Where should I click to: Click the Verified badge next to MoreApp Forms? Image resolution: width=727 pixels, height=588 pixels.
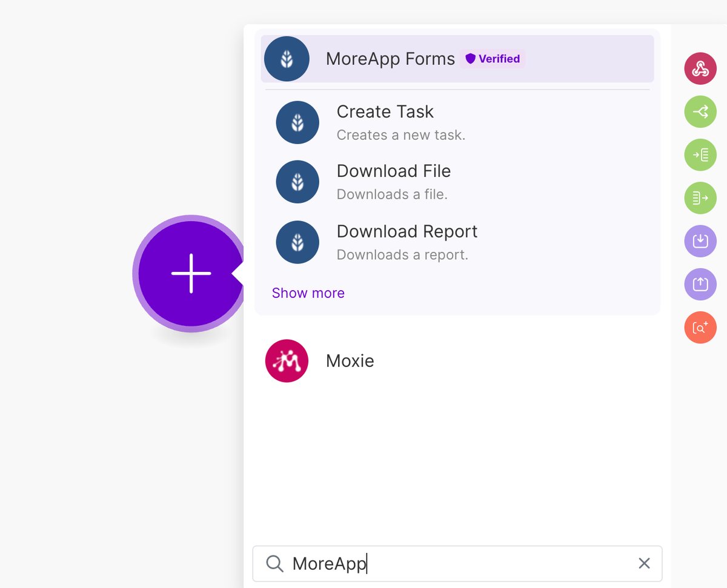point(493,59)
